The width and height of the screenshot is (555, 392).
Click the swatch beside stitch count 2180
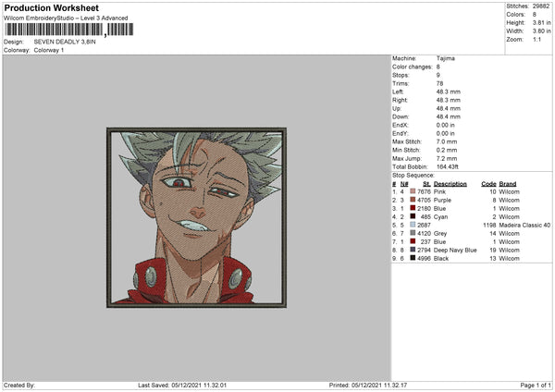tap(413, 208)
